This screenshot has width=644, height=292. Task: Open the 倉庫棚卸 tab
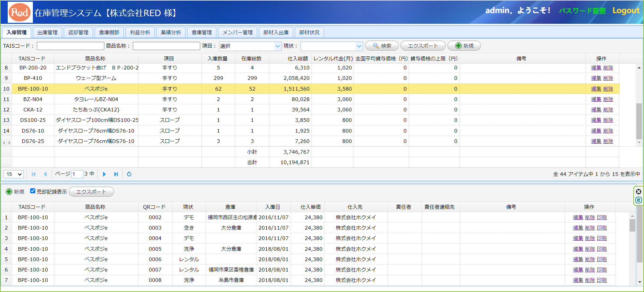pos(109,33)
